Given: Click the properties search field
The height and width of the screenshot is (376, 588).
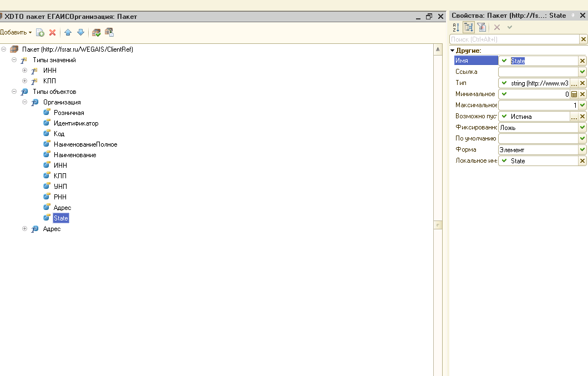Looking at the screenshot, I should point(513,39).
